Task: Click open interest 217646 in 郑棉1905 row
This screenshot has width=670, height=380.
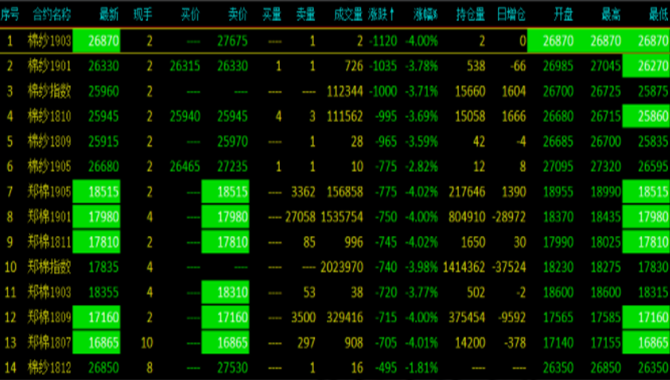Action: pos(467,191)
